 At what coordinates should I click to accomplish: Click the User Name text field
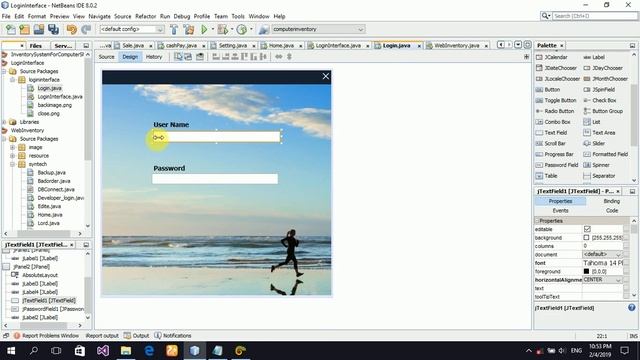pos(216,137)
